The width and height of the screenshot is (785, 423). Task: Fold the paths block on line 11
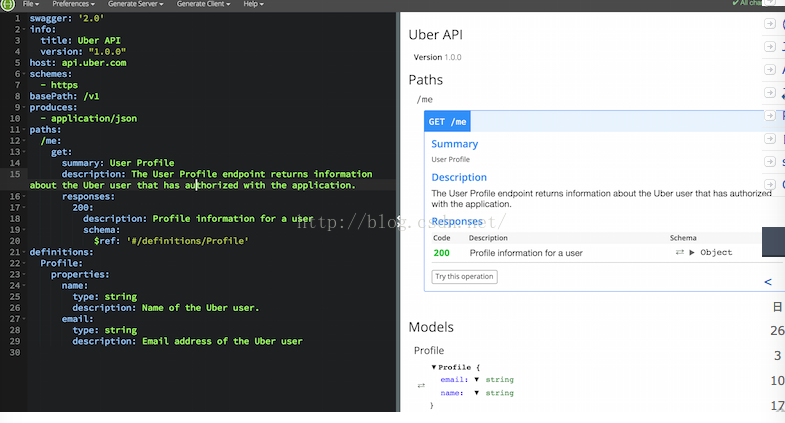point(24,130)
